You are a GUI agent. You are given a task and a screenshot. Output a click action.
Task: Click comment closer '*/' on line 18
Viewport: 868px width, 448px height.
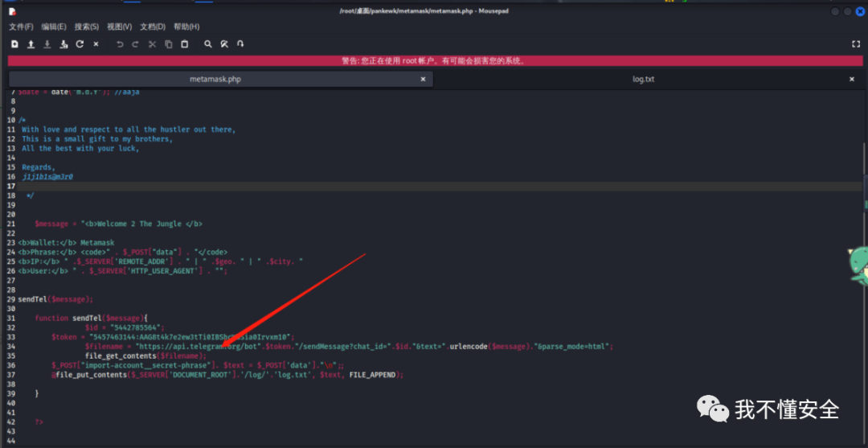point(30,195)
